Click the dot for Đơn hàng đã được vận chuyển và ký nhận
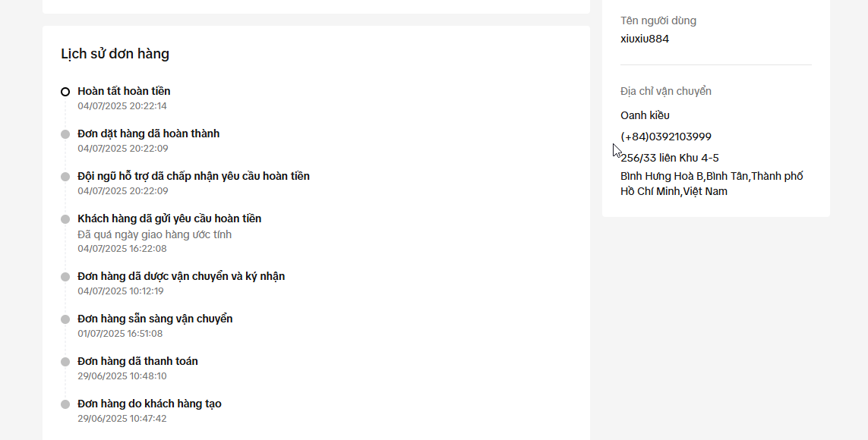This screenshot has height=440, width=868. point(65,277)
